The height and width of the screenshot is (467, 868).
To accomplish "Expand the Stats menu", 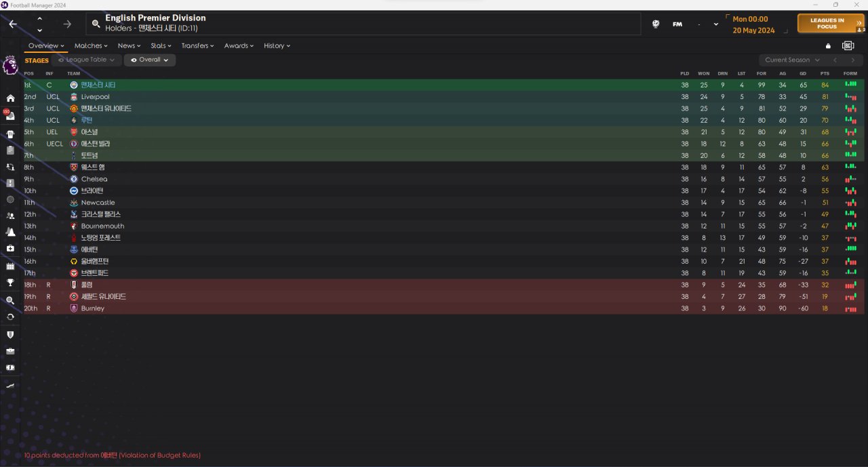I will click(x=161, y=45).
